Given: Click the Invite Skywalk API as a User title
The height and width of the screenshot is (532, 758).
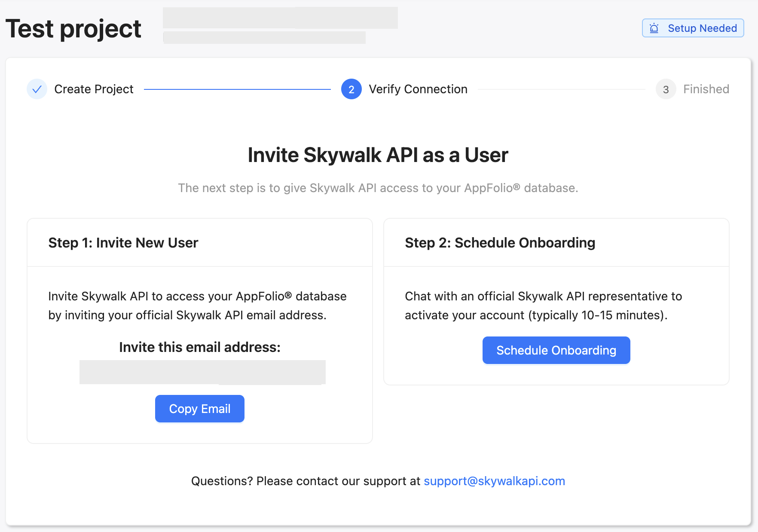Looking at the screenshot, I should tap(378, 155).
